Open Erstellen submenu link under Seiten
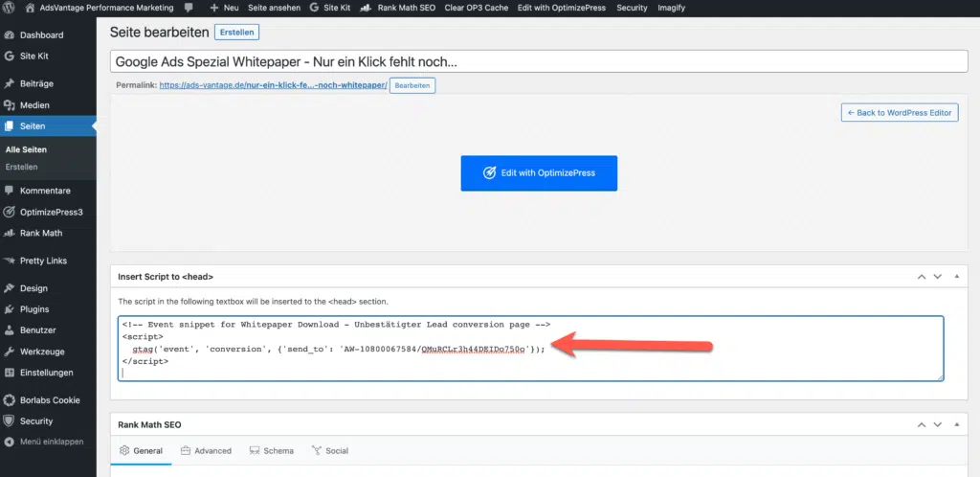This screenshot has width=980, height=477. [21, 167]
